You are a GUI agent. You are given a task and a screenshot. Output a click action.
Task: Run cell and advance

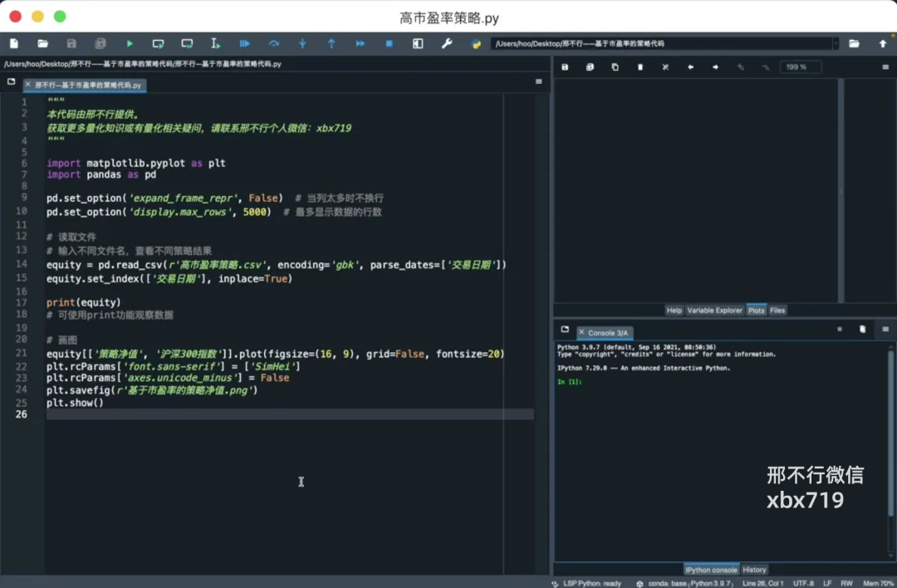pos(187,43)
